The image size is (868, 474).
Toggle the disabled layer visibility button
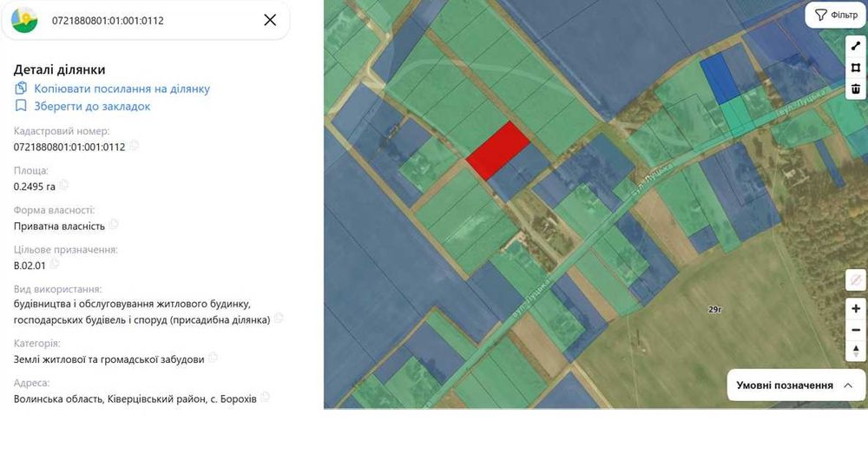point(856,280)
